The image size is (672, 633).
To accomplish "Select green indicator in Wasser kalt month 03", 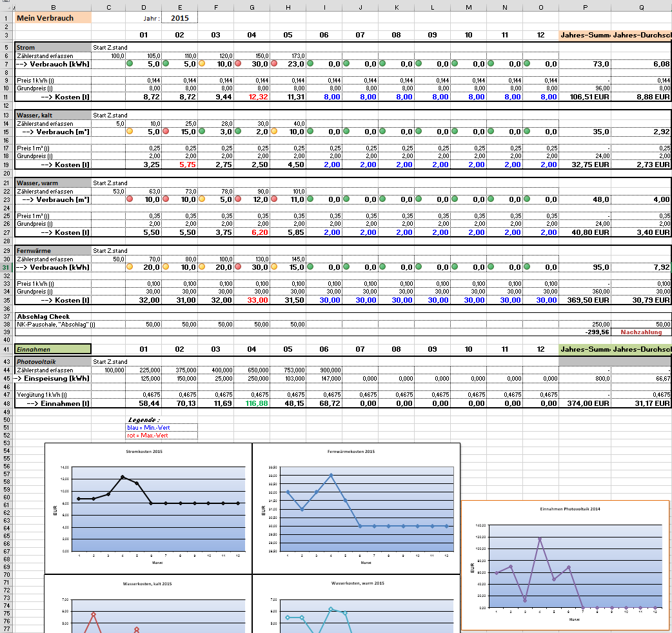I will (202, 132).
